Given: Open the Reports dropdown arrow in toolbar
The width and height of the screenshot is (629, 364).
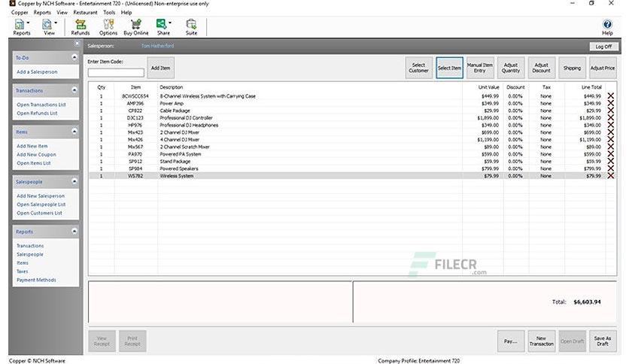Looking at the screenshot, I should point(28,23).
